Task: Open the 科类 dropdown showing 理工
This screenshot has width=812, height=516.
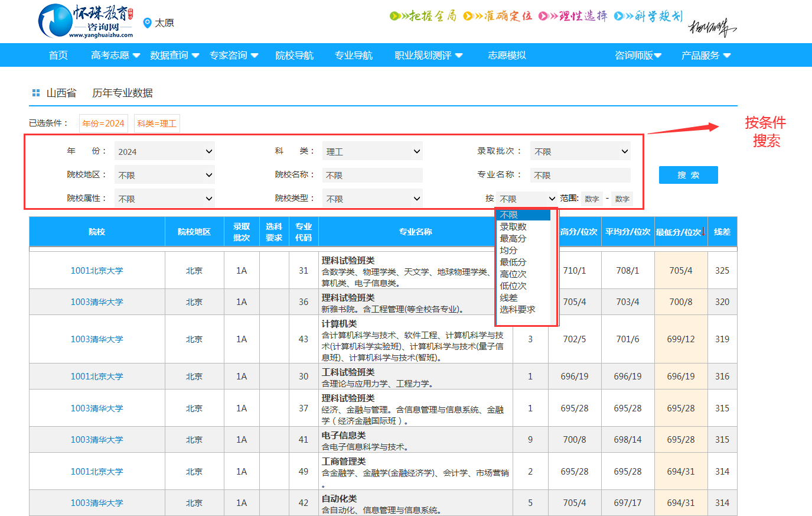Action: click(373, 151)
